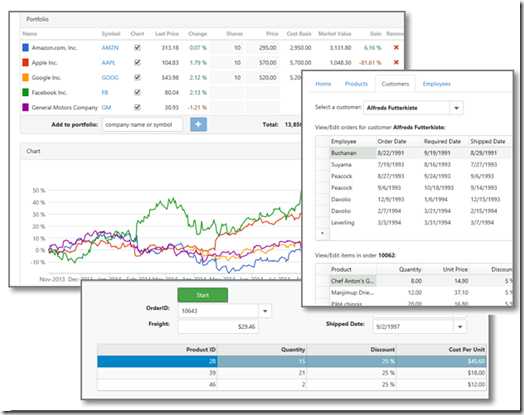
Task: Open the Select a customer dropdown arrow
Action: tap(456, 108)
